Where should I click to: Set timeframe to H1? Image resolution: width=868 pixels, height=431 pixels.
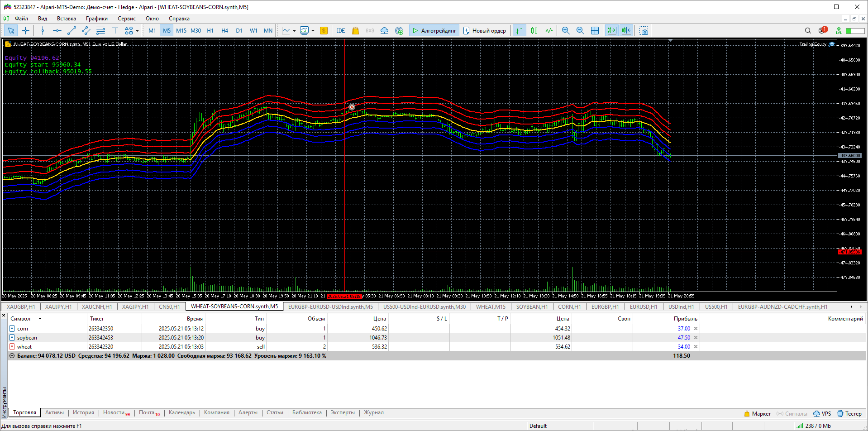pyautogui.click(x=210, y=31)
